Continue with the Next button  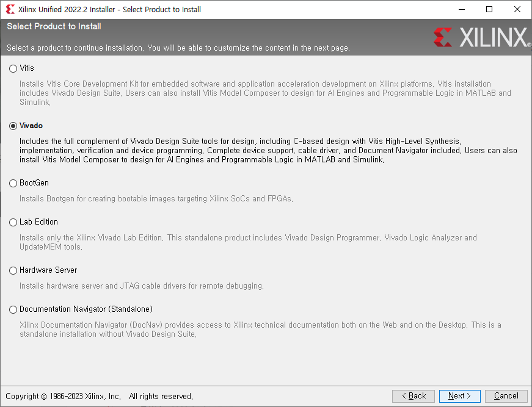(x=459, y=396)
